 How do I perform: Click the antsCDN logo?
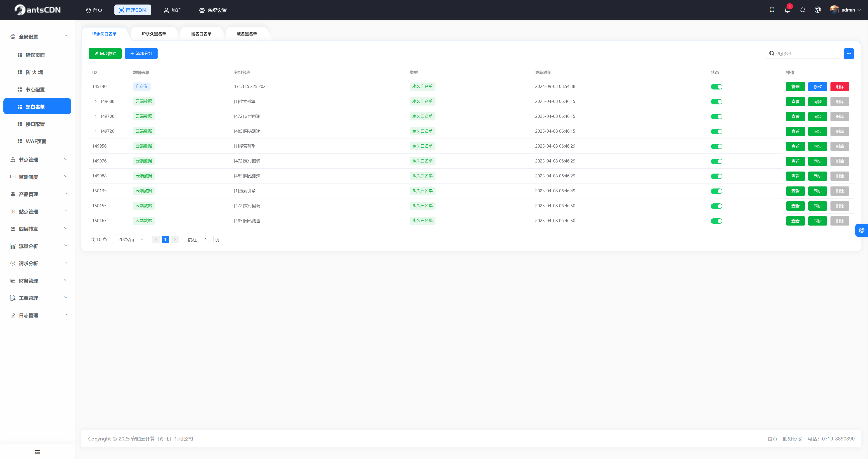pyautogui.click(x=37, y=10)
